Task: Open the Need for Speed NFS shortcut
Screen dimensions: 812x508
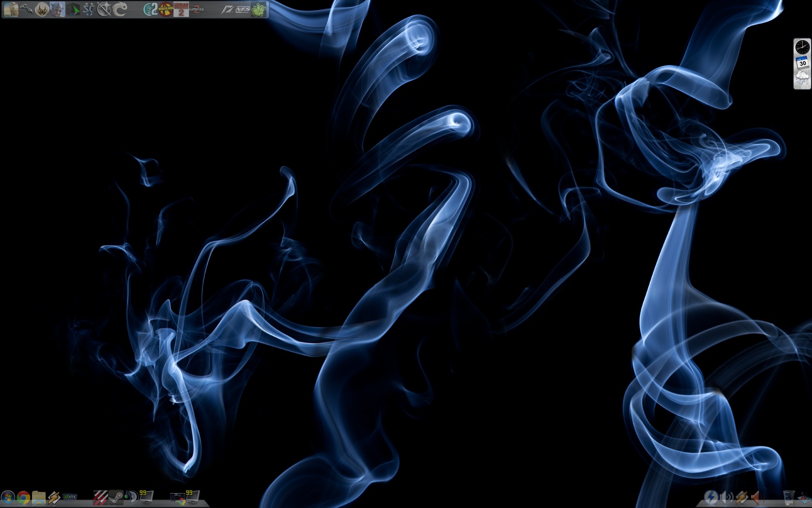Action: point(243,9)
